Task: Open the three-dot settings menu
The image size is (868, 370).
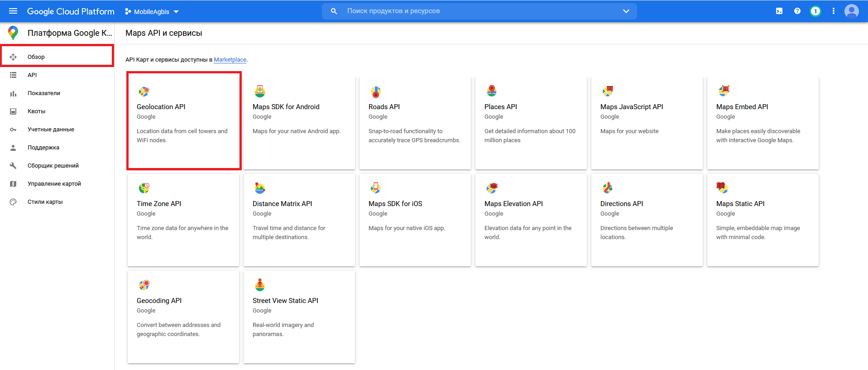Action: coord(834,11)
